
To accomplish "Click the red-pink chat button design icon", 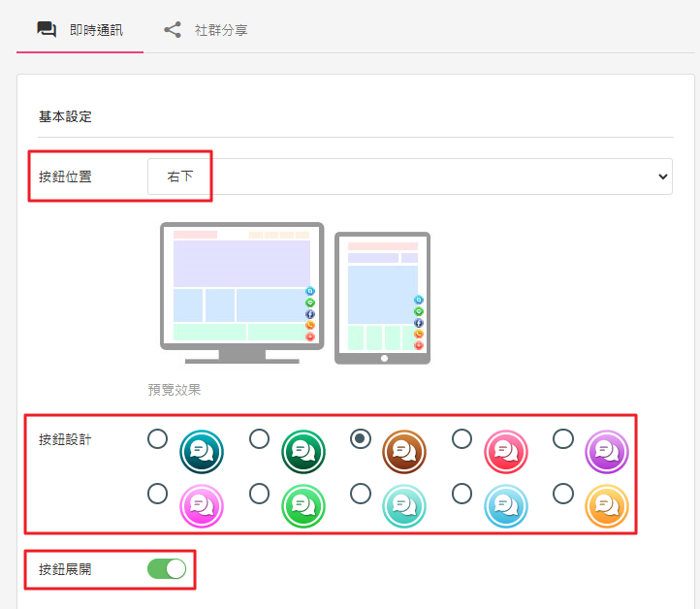I will [x=506, y=452].
